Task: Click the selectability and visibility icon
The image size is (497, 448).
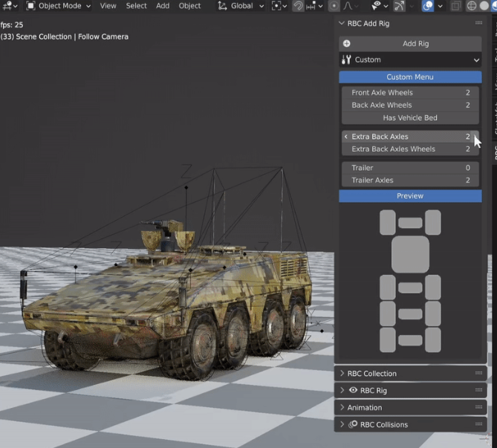Action: pyautogui.click(x=376, y=6)
